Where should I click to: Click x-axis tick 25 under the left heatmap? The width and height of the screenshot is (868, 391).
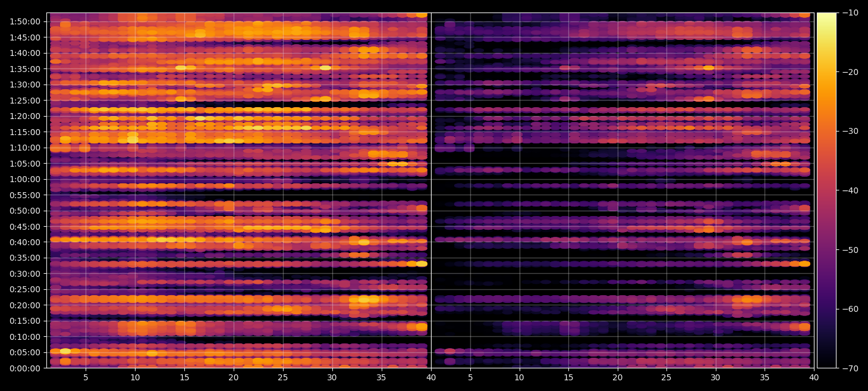click(x=283, y=377)
